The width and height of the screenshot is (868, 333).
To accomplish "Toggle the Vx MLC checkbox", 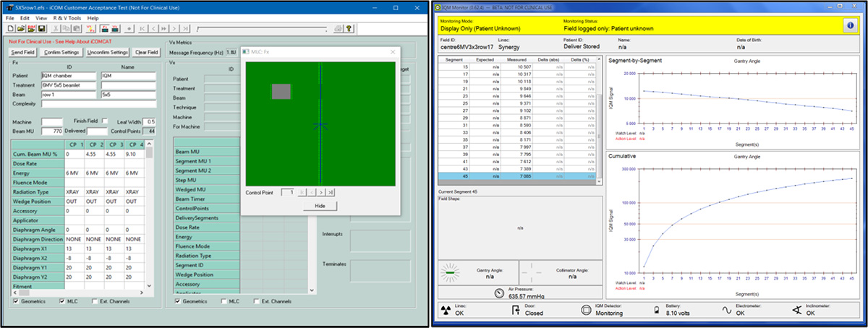I will tap(223, 300).
